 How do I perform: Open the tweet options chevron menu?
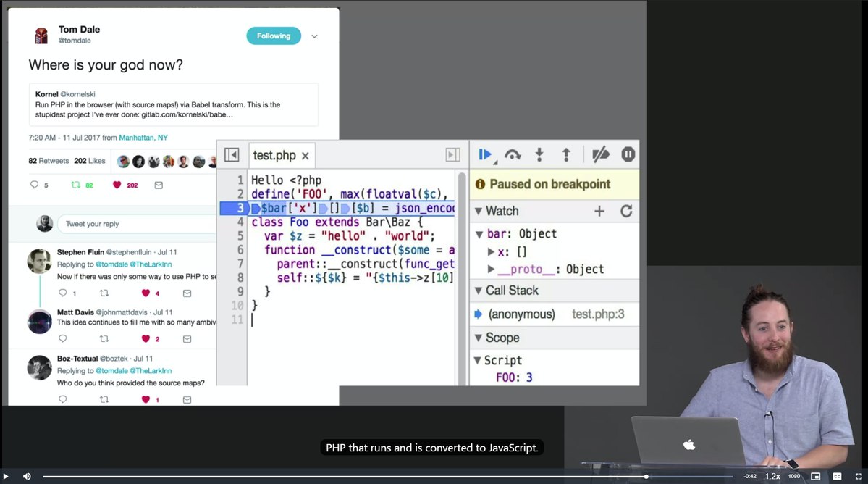pos(314,36)
